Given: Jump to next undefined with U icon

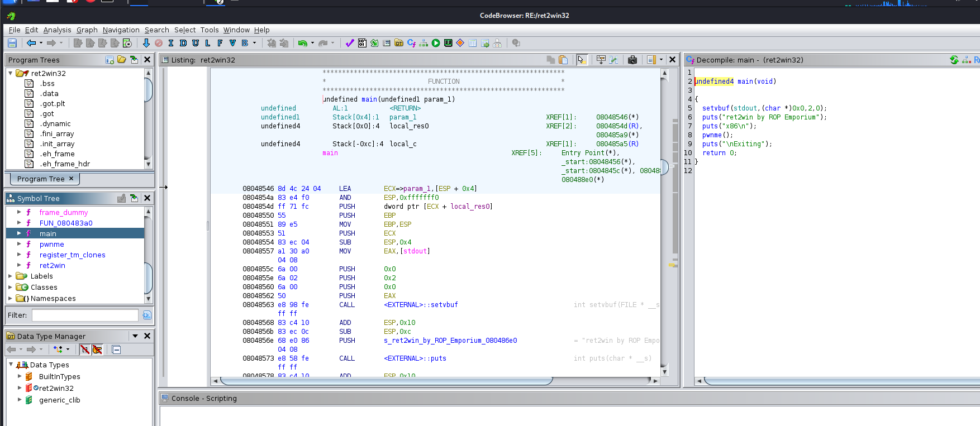Looking at the screenshot, I should pyautogui.click(x=196, y=43).
